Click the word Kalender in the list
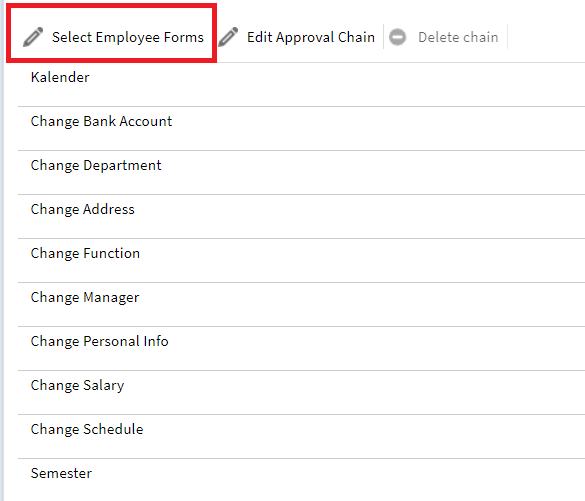The width and height of the screenshot is (585, 501). click(60, 77)
